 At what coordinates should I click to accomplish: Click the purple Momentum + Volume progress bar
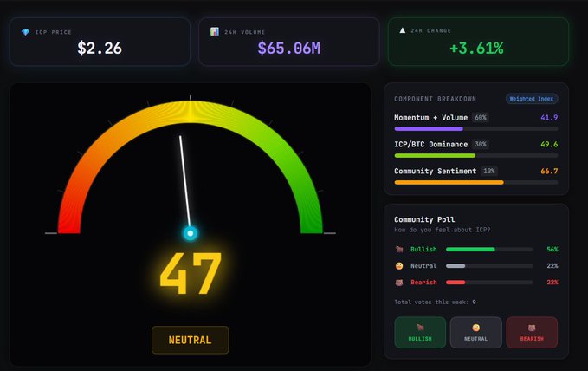(x=476, y=129)
